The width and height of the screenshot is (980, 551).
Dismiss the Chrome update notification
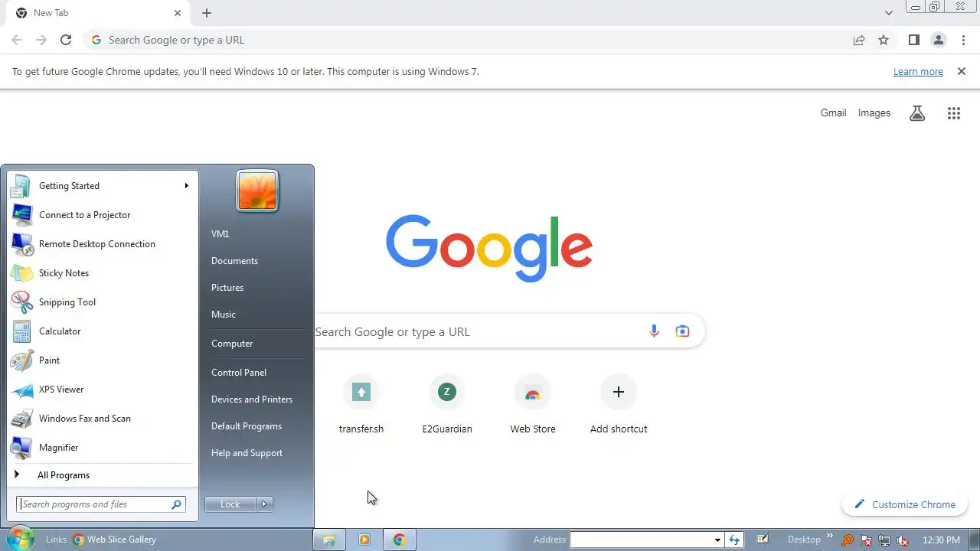click(962, 71)
